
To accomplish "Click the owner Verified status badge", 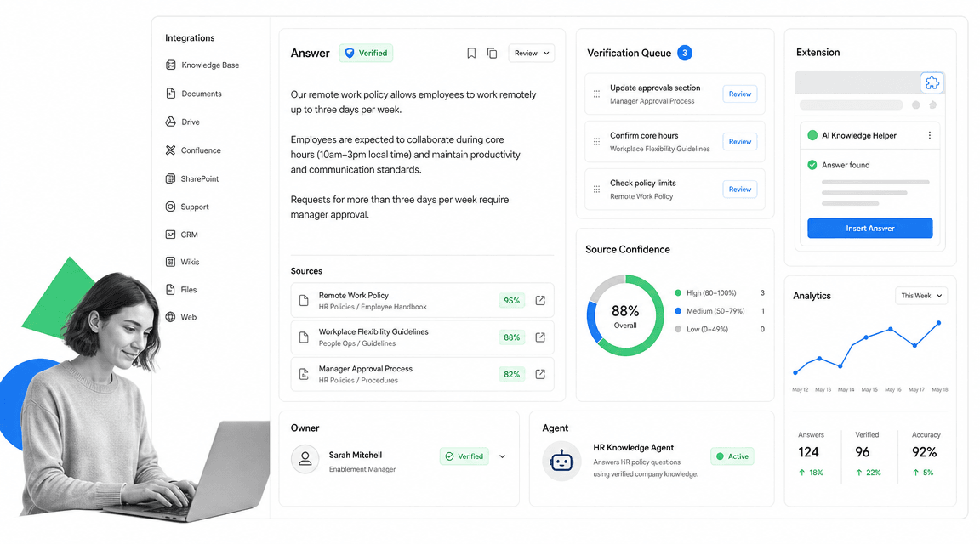I will pos(464,456).
